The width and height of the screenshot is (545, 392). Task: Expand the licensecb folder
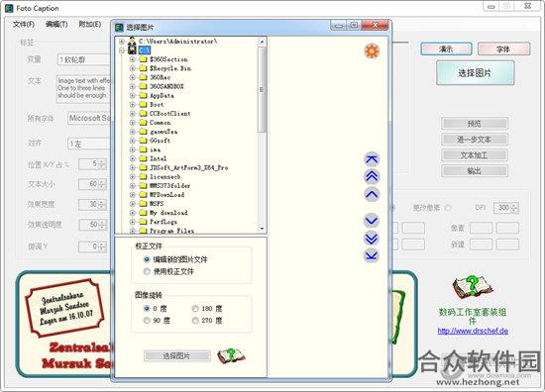click(x=133, y=177)
